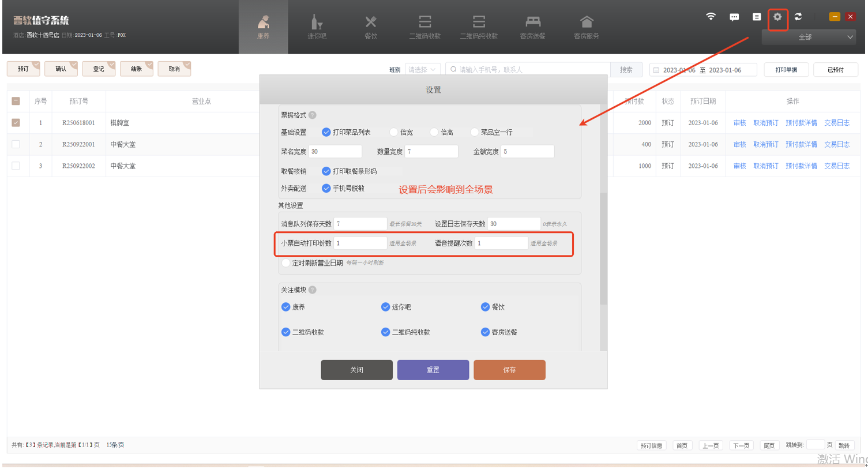The height and width of the screenshot is (469, 868).
Task: Expand the 班别 请选择 dropdown
Action: 422,70
